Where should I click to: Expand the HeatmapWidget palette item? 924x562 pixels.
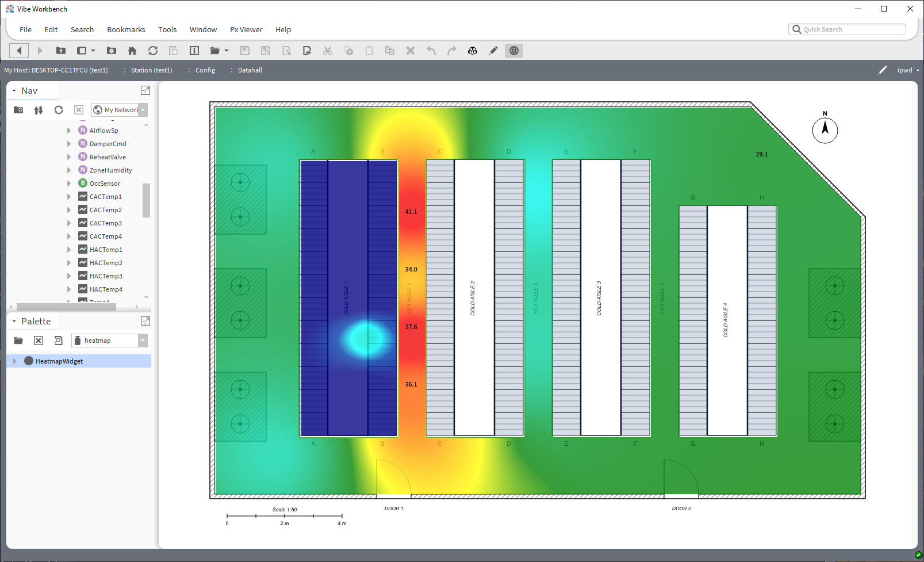coord(15,361)
